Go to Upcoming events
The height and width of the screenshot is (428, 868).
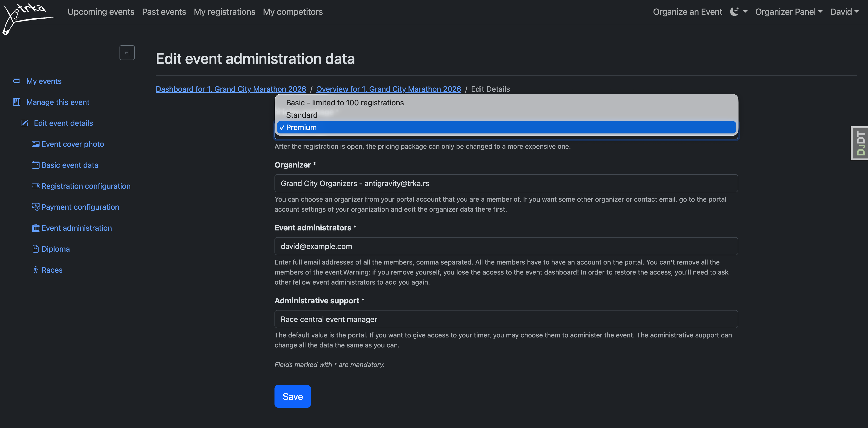tap(101, 12)
